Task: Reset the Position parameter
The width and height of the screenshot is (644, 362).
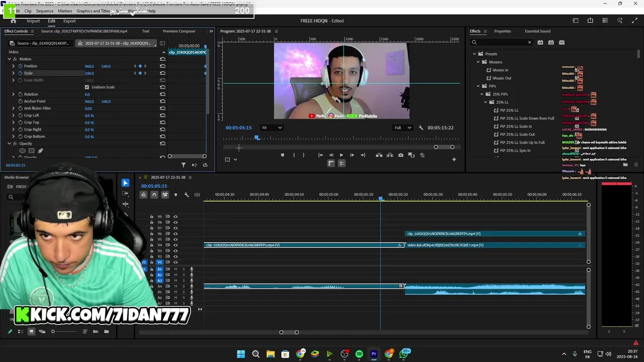Action: point(163,66)
